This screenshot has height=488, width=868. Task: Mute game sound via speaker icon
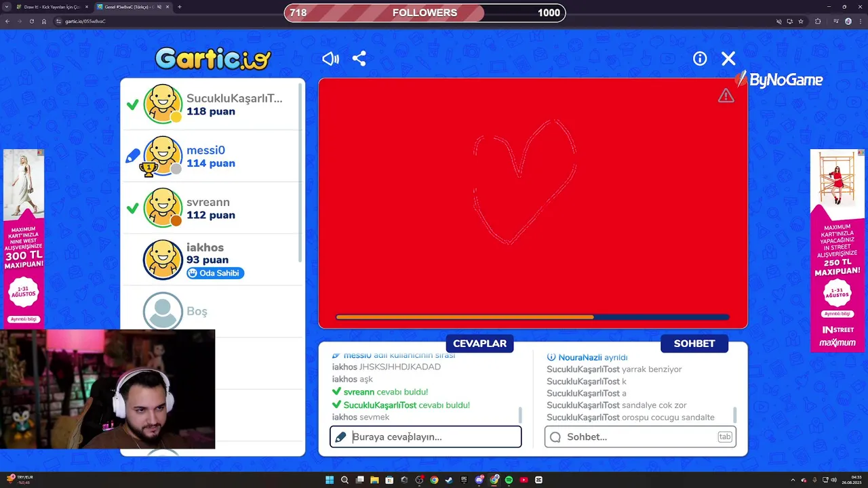click(330, 59)
